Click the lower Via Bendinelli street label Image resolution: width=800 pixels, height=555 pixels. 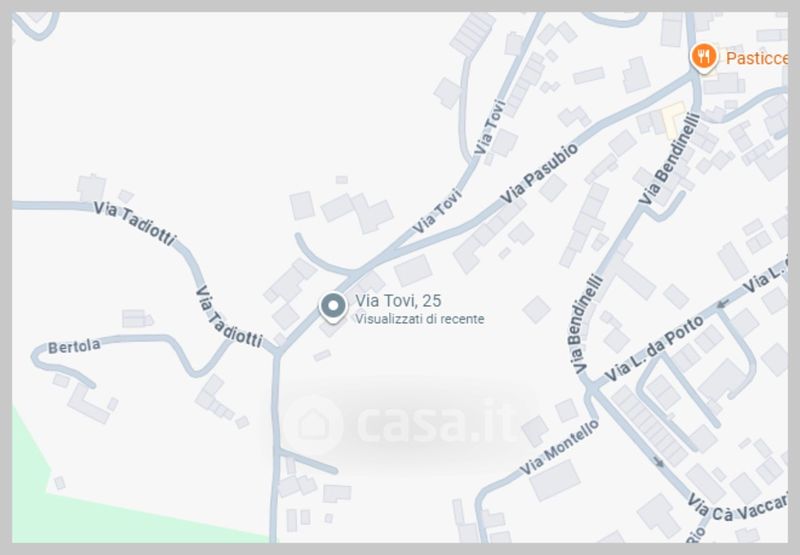(x=585, y=324)
